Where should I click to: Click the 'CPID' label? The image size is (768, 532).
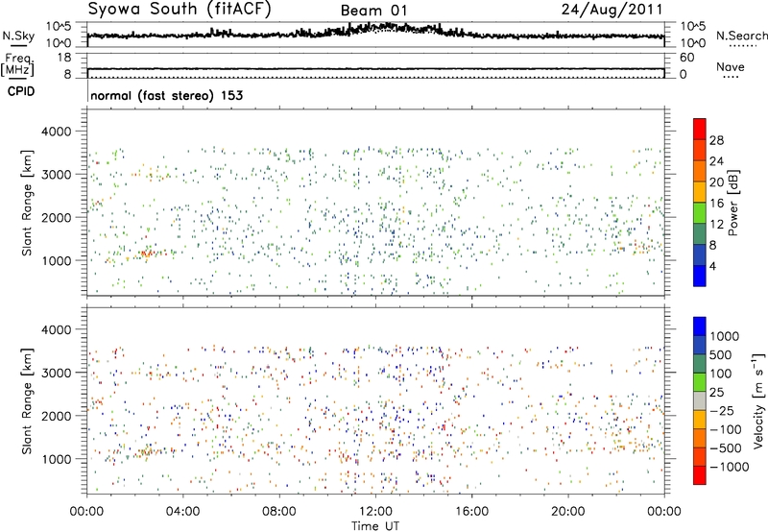[x=21, y=91]
